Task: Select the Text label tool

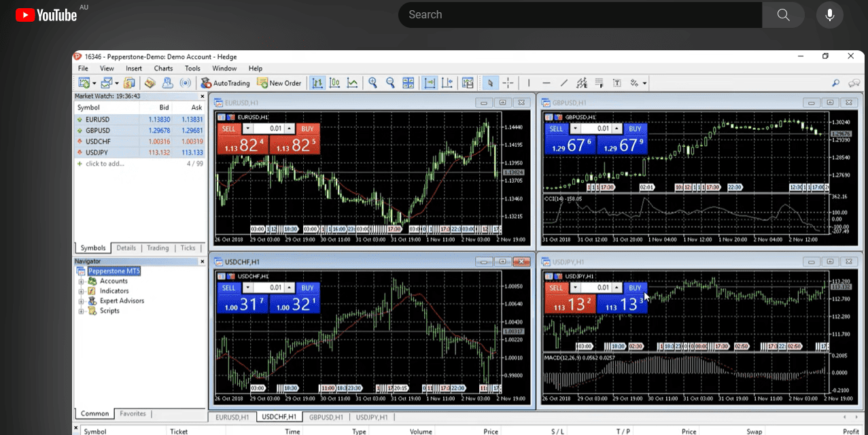Action: pyautogui.click(x=617, y=83)
